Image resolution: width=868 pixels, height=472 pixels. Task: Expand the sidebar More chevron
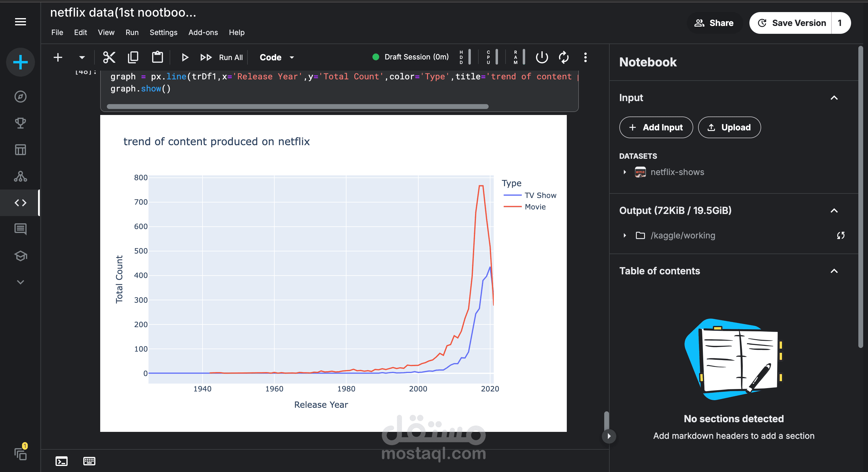pyautogui.click(x=20, y=282)
